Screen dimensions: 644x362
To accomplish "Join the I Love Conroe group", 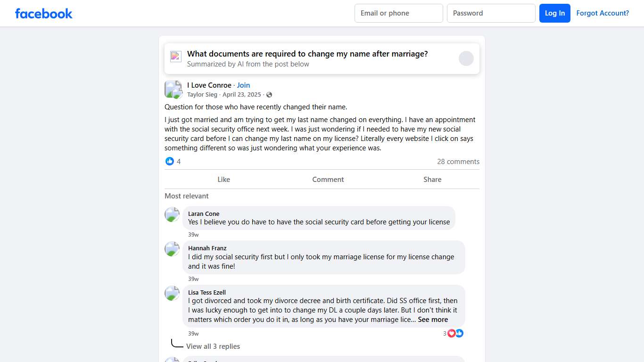I will 243,85.
